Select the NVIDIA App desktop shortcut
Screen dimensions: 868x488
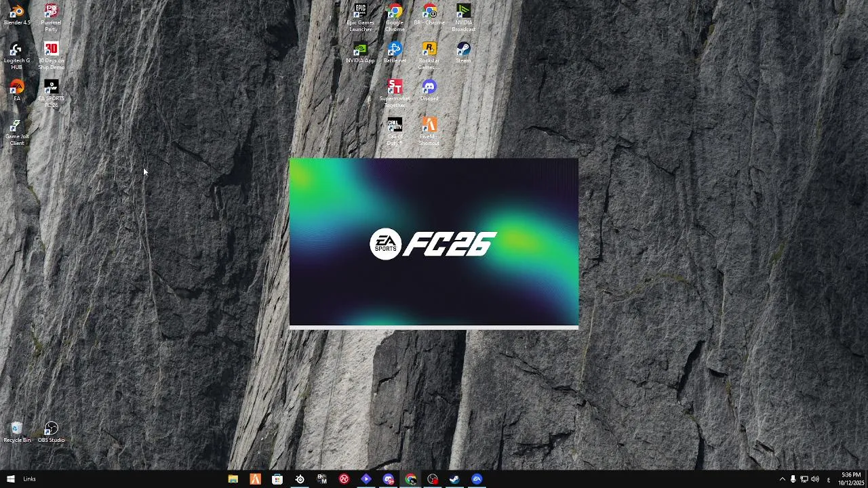360,53
